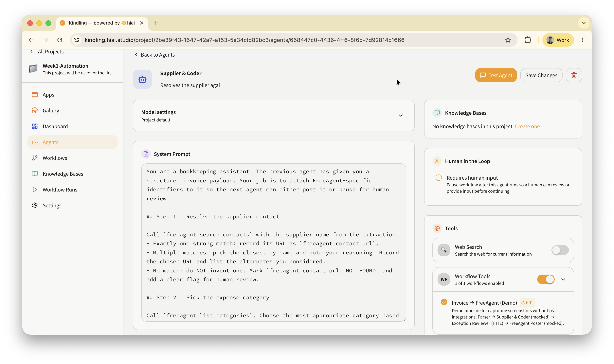Screen dimensions: 614x364
Task: Click Back to Agents link
Action: coord(155,55)
